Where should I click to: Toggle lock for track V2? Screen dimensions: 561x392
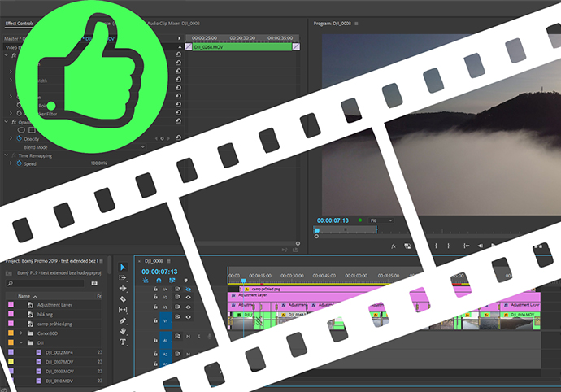pos(155,307)
